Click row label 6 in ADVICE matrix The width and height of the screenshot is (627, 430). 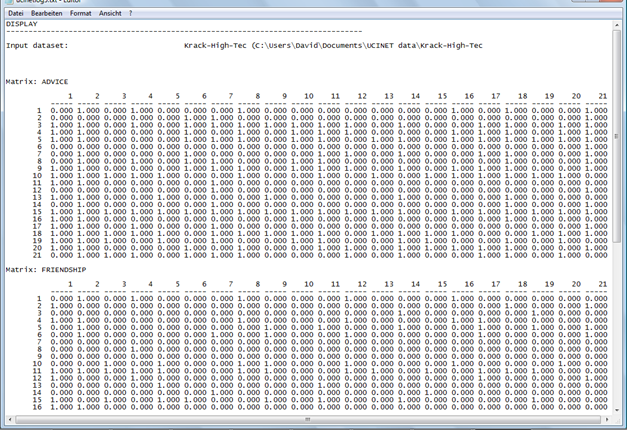[39, 147]
